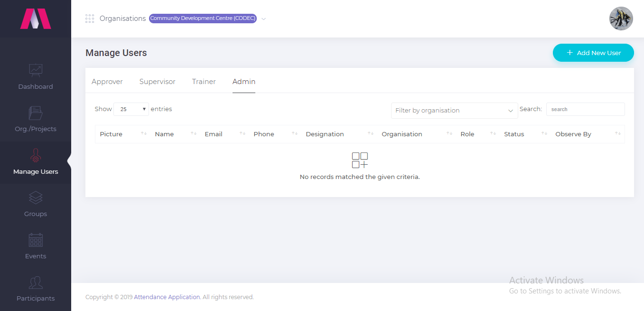Open the Attendance Application footer link

click(x=167, y=297)
